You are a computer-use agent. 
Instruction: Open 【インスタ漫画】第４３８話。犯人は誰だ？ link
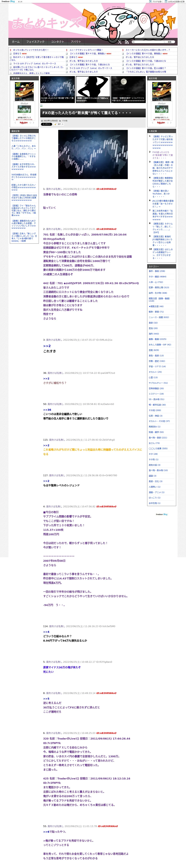click(146, 68)
